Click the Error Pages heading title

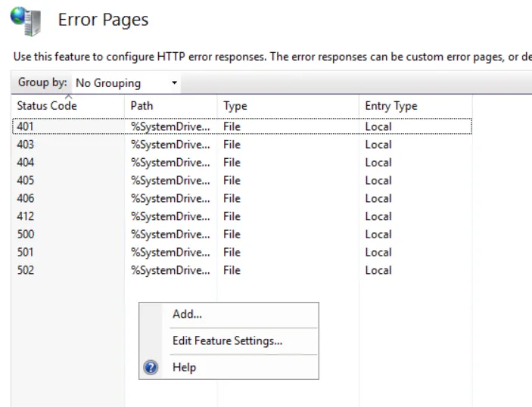tap(103, 20)
